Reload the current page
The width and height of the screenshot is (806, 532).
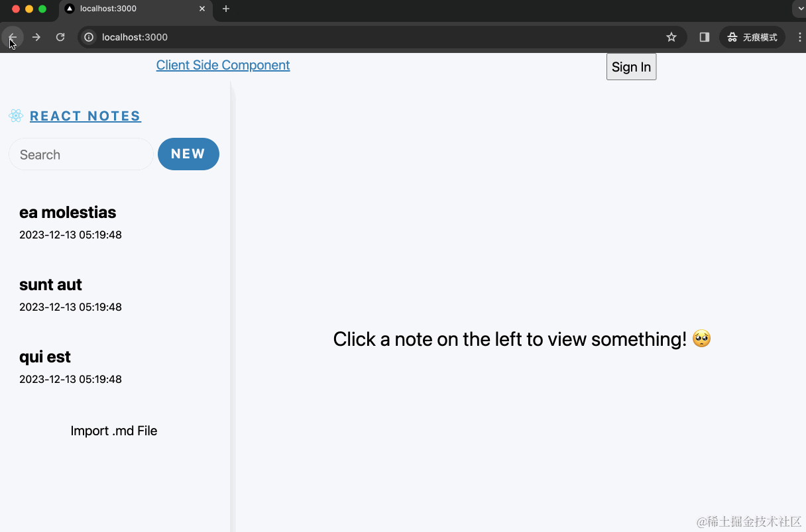tap(60, 37)
